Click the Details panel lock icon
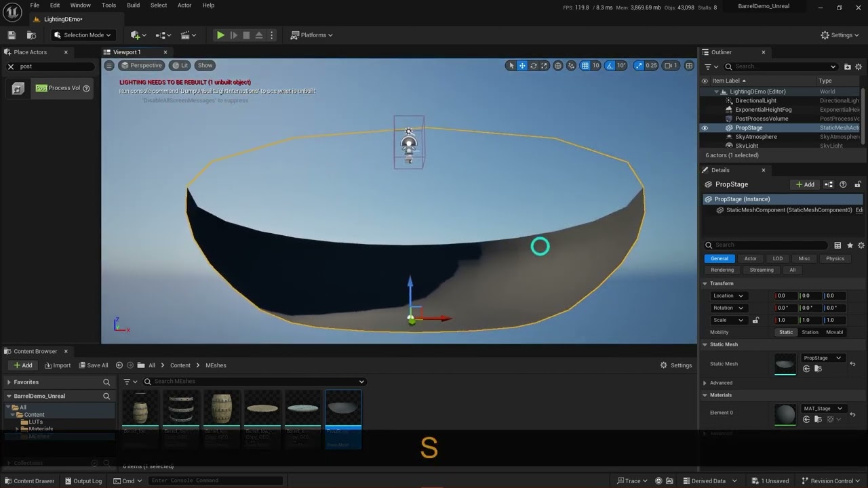This screenshot has height=488, width=868. [858, 184]
